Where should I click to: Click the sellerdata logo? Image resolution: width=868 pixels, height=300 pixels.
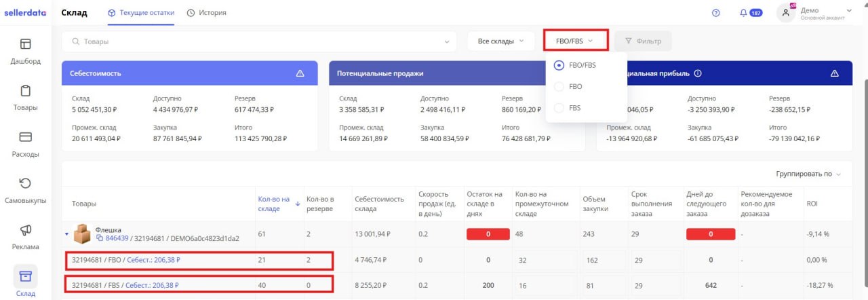pos(25,12)
